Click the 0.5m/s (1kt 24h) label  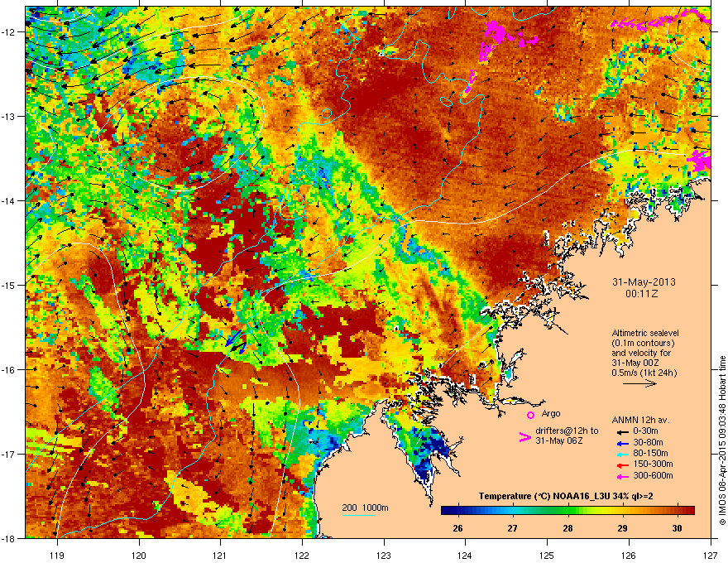click(x=644, y=373)
